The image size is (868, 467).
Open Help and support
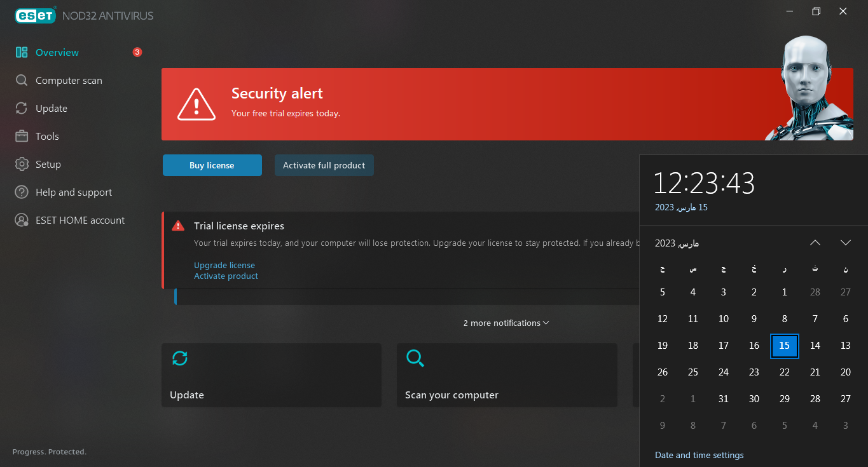point(74,193)
